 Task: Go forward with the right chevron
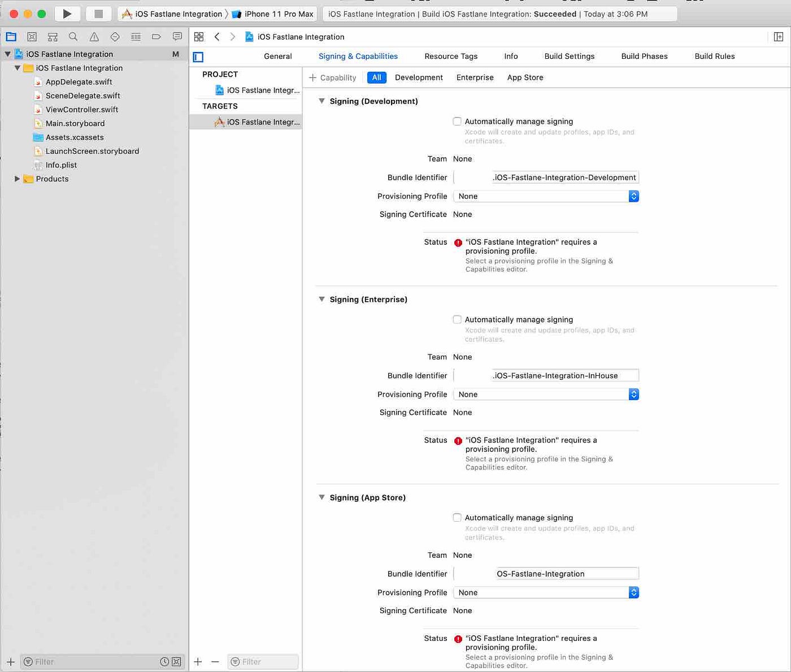click(x=232, y=37)
